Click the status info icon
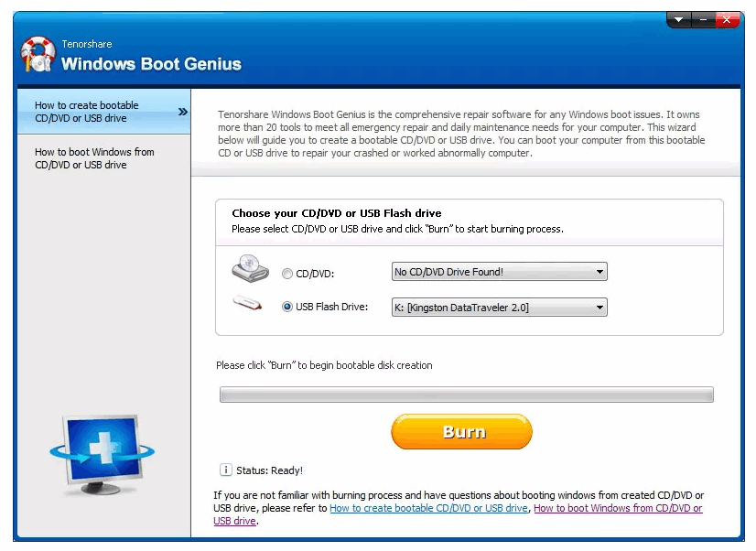756x551 pixels. tap(226, 470)
